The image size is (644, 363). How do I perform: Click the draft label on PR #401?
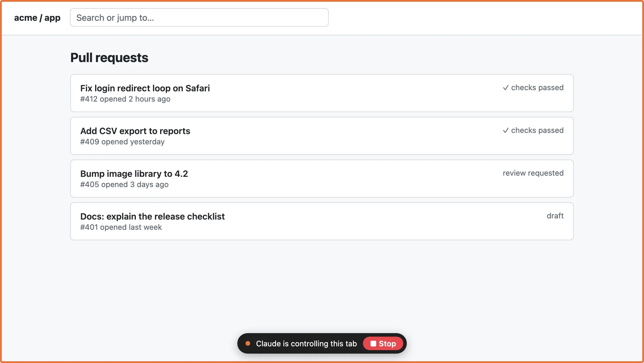555,216
